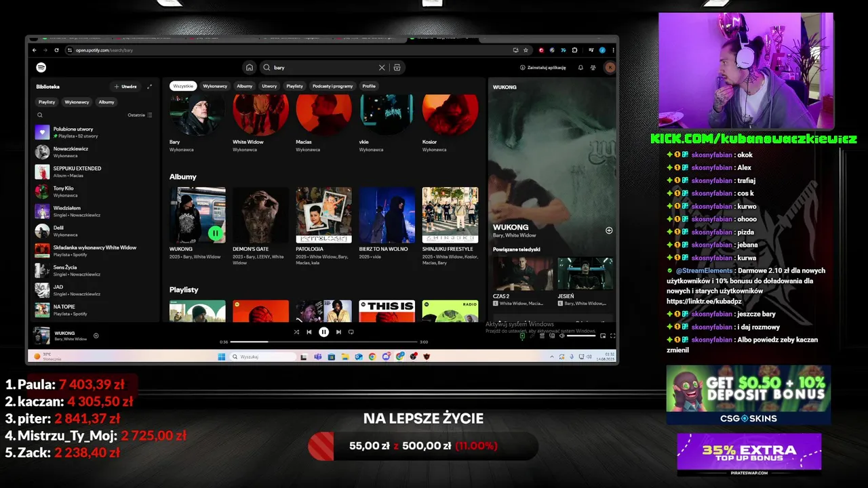This screenshot has height=488, width=868.
Task: Select the Utwory filter chip
Action: pos(269,86)
